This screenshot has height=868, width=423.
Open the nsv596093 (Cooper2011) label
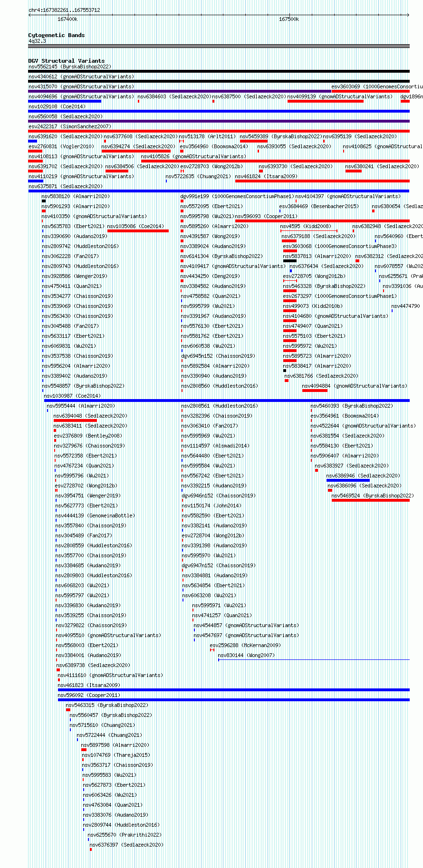(x=266, y=216)
